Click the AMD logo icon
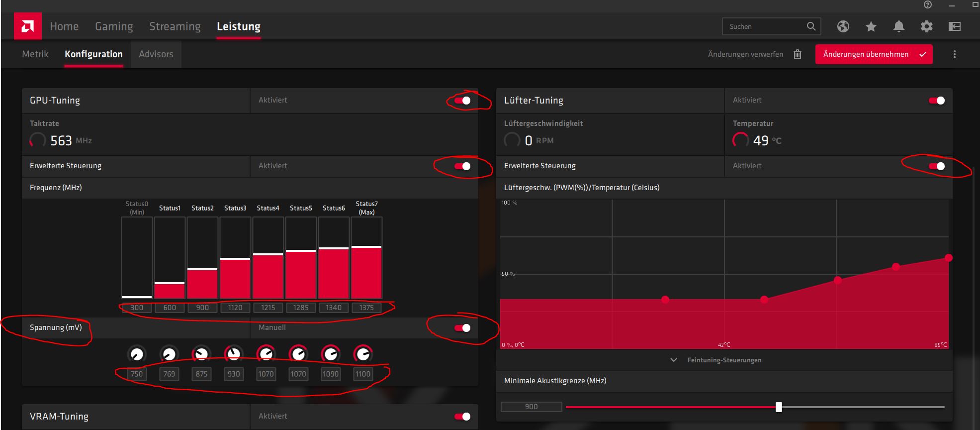The width and height of the screenshot is (980, 430). (x=28, y=26)
